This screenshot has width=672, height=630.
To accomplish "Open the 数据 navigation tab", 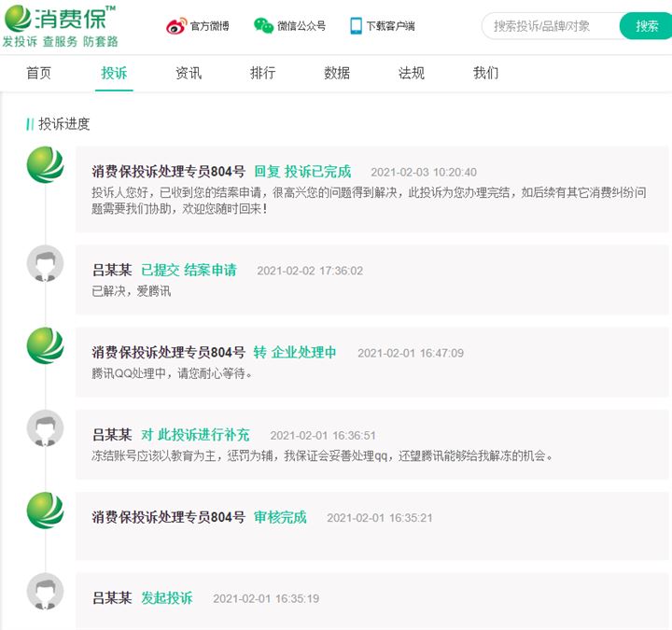I will (x=337, y=73).
